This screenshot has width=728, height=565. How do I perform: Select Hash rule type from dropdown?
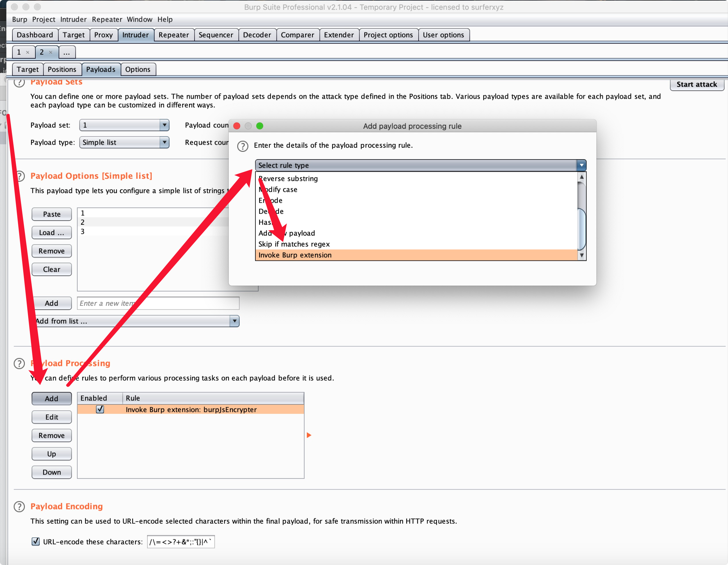coord(267,222)
